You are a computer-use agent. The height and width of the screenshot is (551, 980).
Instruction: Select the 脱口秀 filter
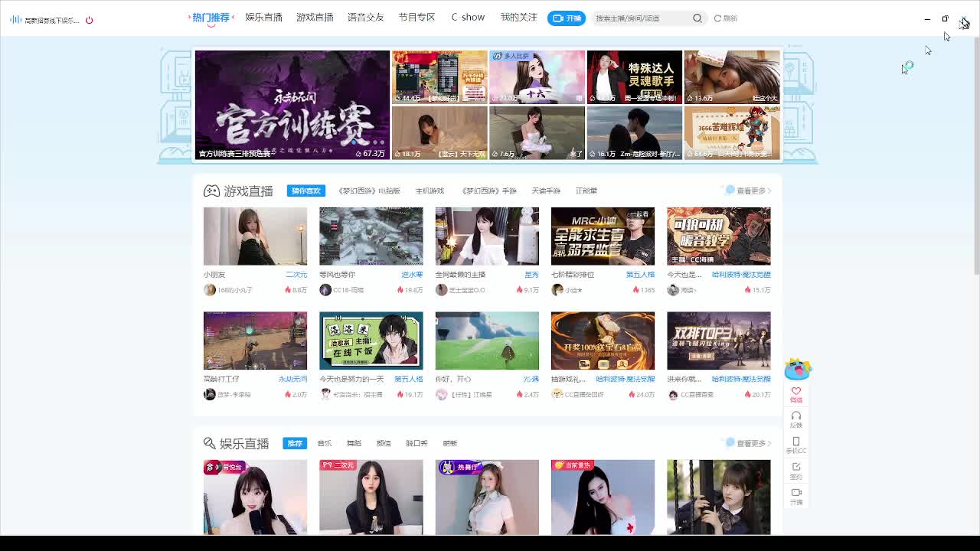tap(416, 443)
